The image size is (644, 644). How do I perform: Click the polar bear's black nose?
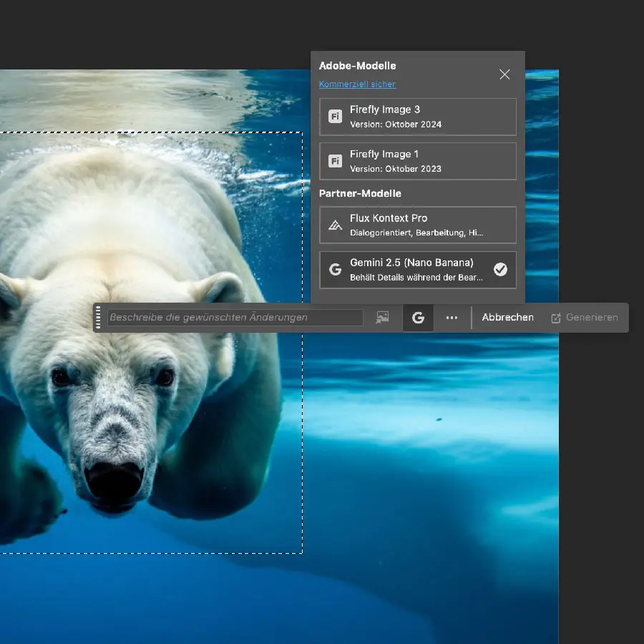point(113,479)
